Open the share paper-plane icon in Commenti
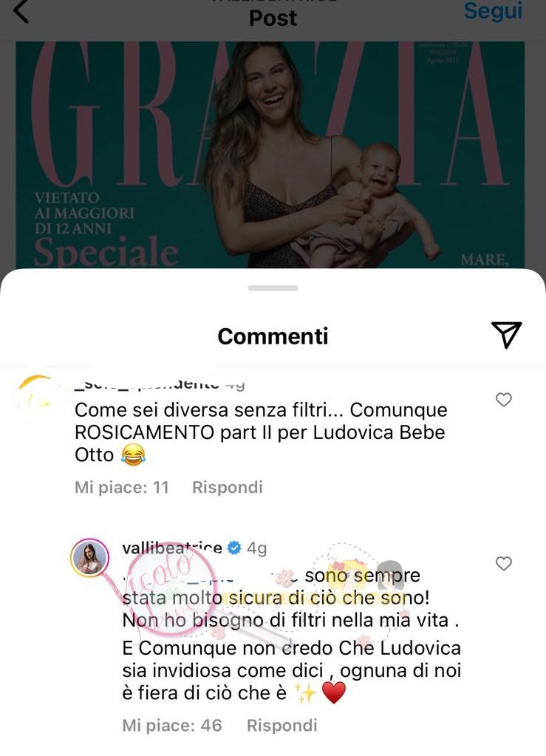 507,334
